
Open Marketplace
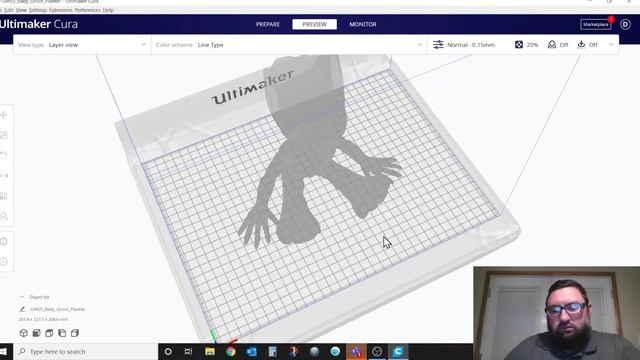596,24
